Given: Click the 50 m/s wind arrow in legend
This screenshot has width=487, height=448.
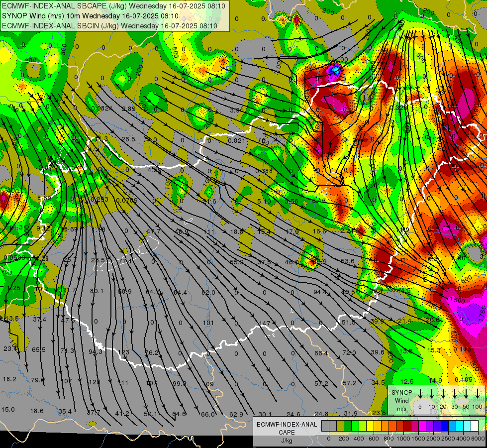Looking at the screenshot, I should [466, 393].
